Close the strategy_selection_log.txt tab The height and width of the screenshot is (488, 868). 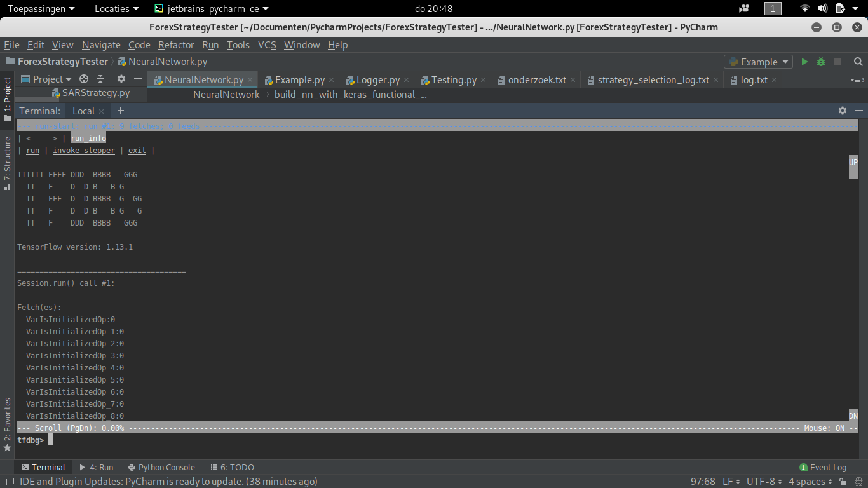[x=716, y=80]
